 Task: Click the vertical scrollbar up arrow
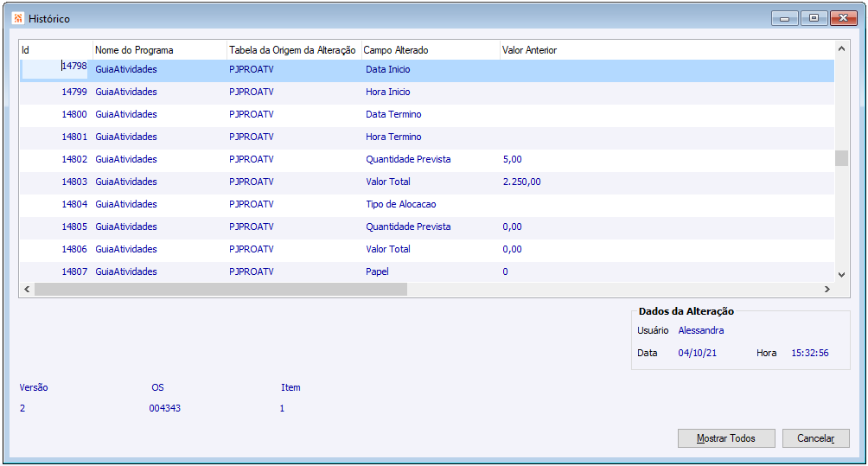point(841,48)
